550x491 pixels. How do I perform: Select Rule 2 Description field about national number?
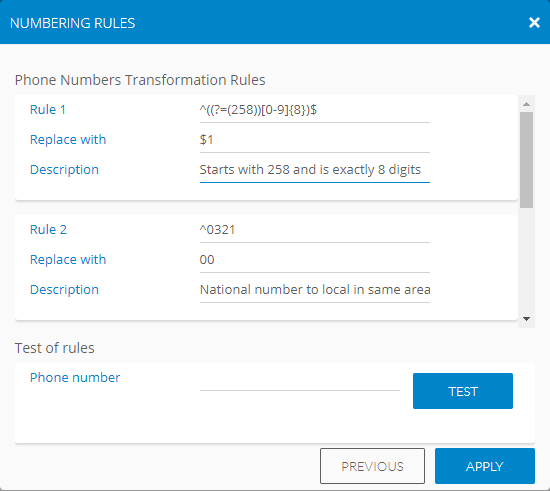(315, 290)
